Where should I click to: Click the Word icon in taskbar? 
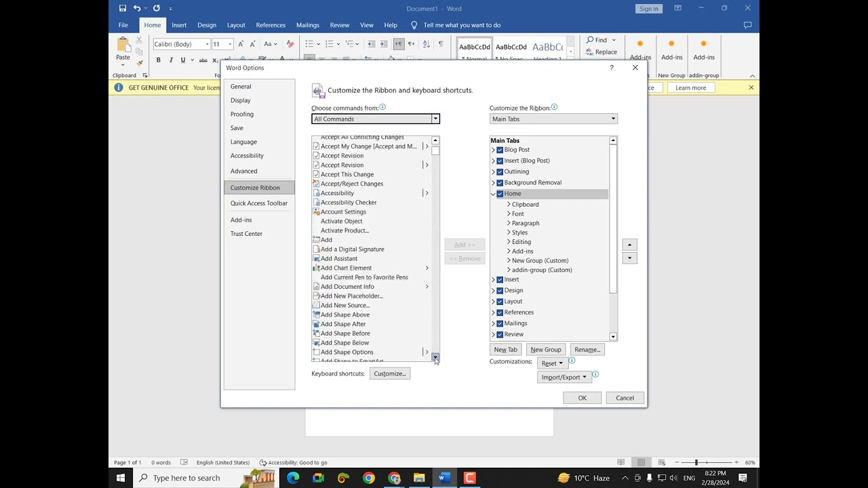444,478
